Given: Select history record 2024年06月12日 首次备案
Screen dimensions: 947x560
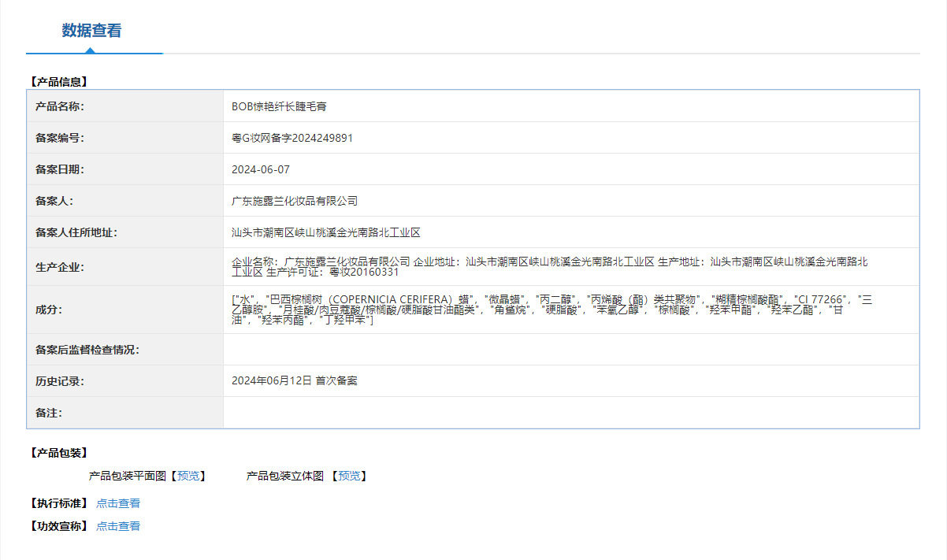Looking at the screenshot, I should point(295,380).
